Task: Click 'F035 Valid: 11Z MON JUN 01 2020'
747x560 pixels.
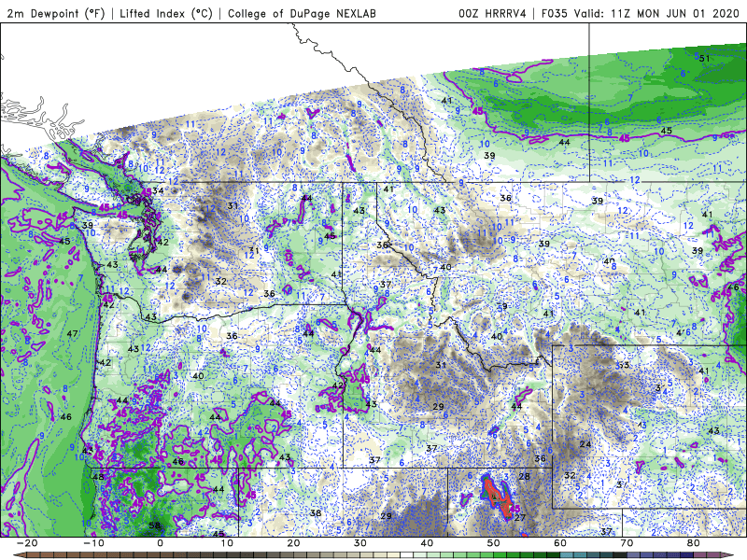Action: pyautogui.click(x=642, y=13)
